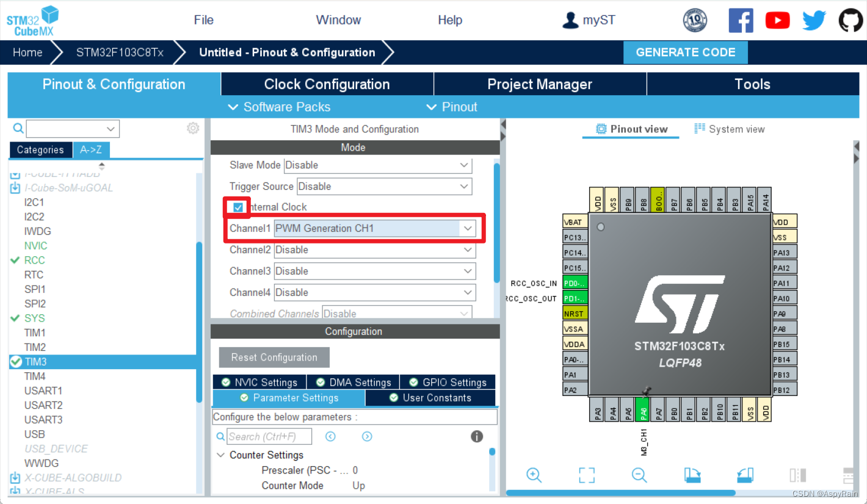Open the File menu
867x504 pixels.
203,20
